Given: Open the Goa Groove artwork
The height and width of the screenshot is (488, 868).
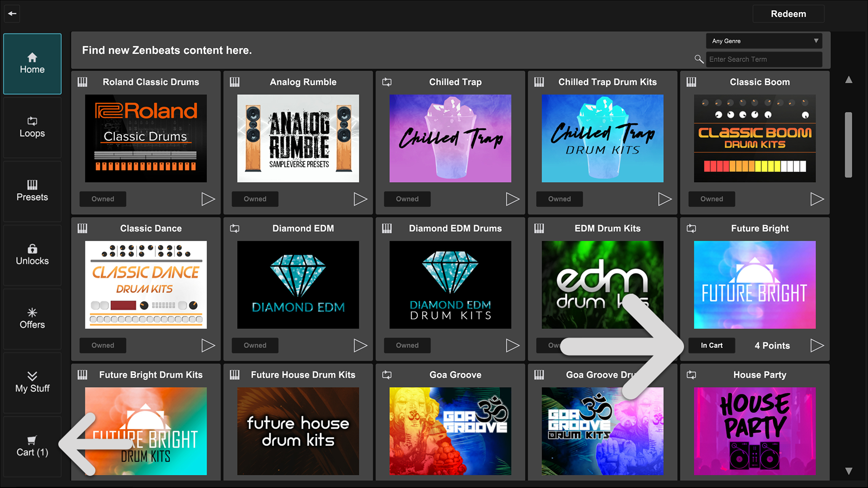Looking at the screenshot, I should tap(450, 431).
